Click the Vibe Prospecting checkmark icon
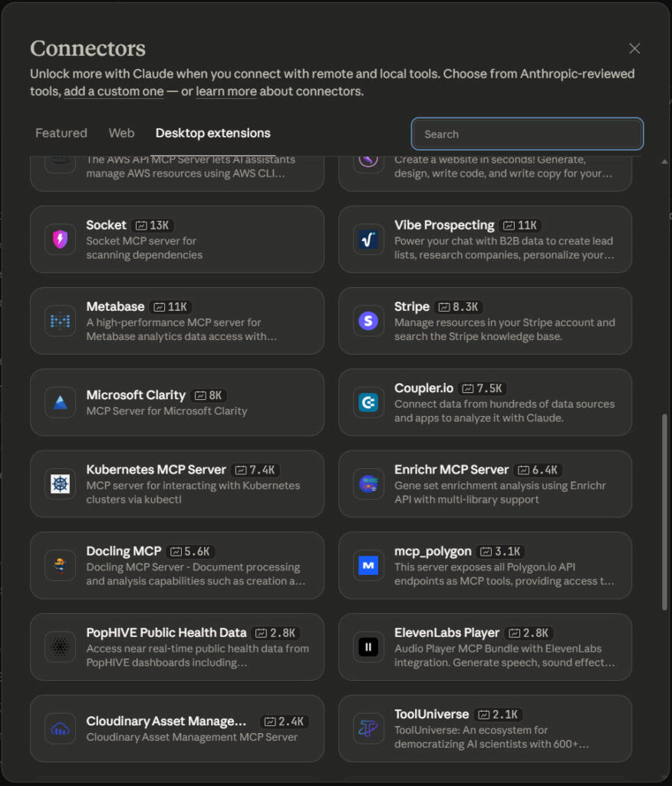The image size is (672, 786). [368, 239]
